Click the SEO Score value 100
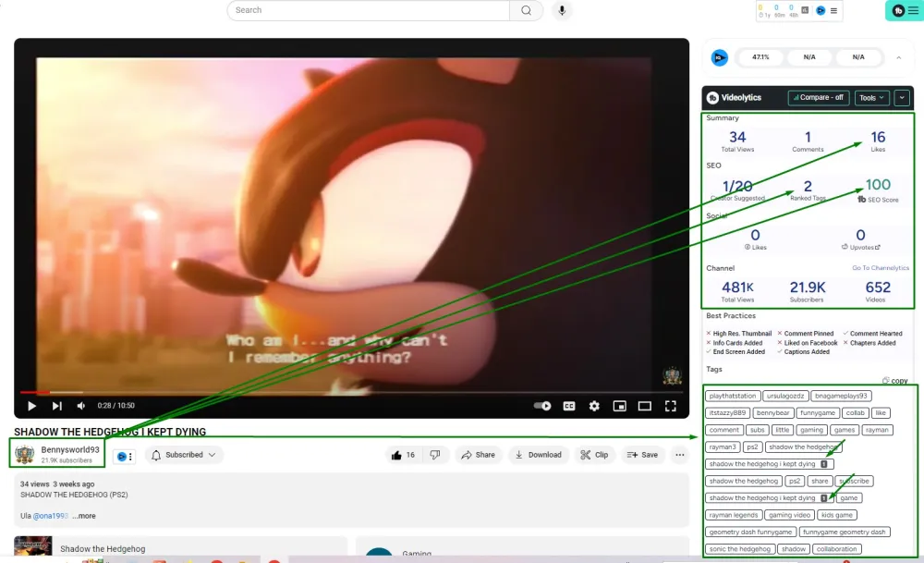924x563 pixels. 878,185
